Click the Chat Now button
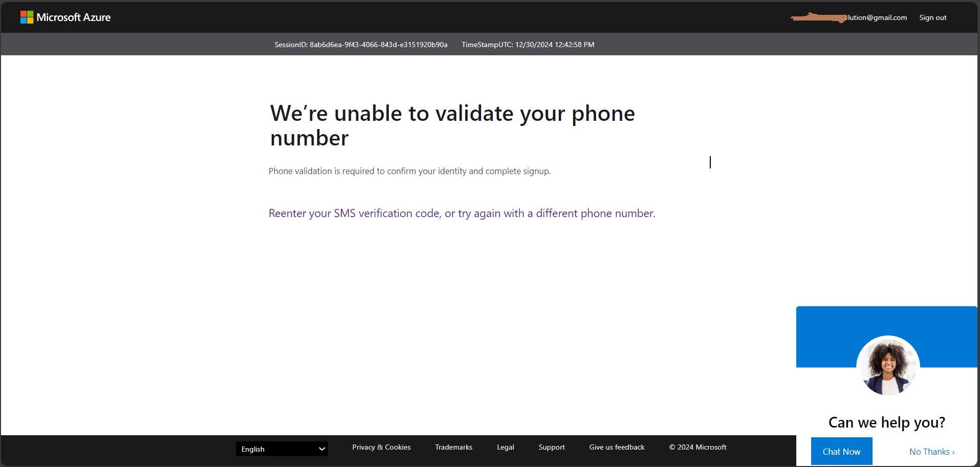The width and height of the screenshot is (980, 467). (841, 451)
